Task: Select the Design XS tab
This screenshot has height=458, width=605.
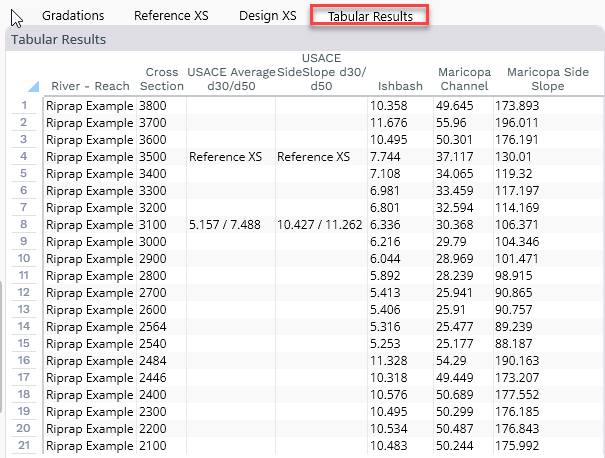Action: pyautogui.click(x=267, y=16)
